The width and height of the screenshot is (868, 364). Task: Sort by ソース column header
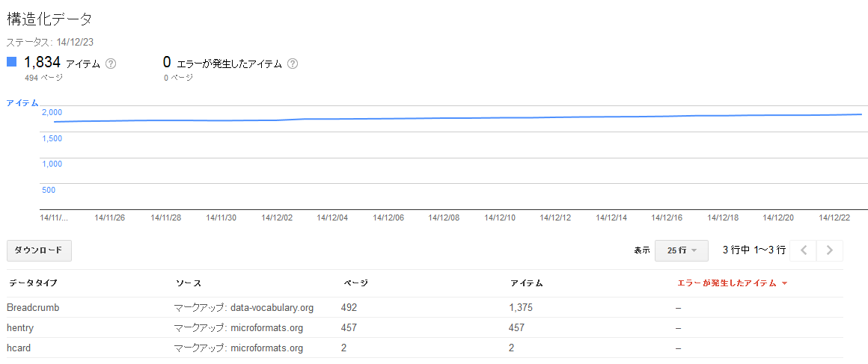[189, 283]
